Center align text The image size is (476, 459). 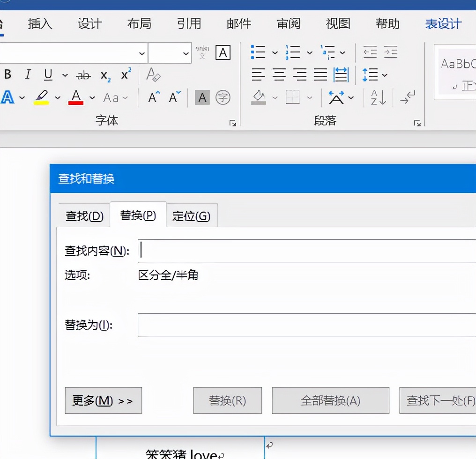[x=279, y=74]
